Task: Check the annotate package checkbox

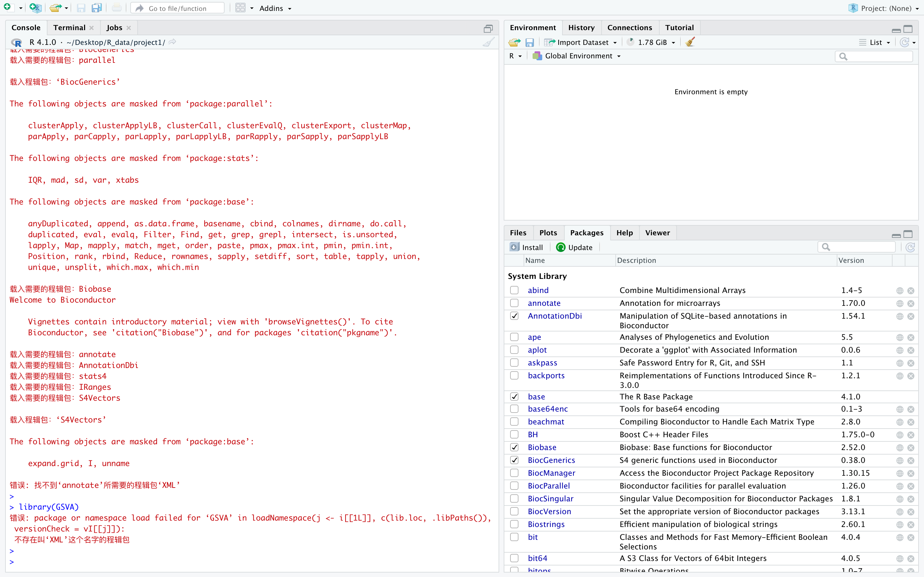Action: click(x=514, y=303)
